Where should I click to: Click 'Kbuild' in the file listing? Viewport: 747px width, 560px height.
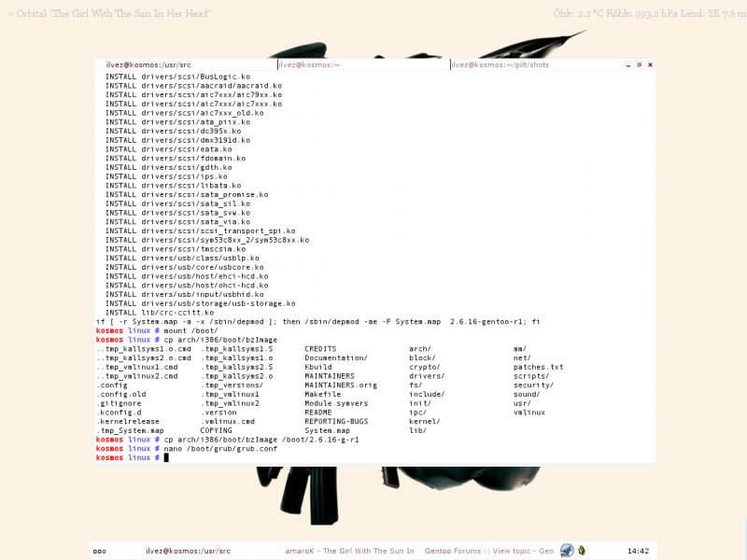point(318,367)
